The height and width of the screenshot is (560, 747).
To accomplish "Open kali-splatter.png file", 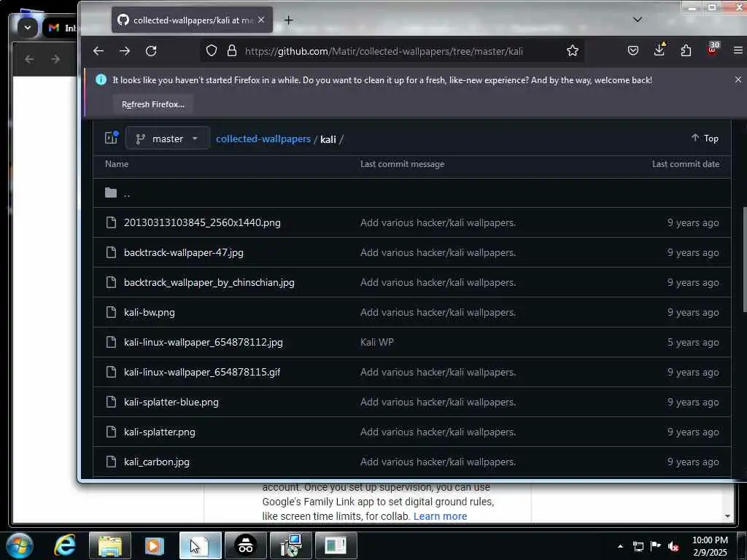I will tap(160, 432).
